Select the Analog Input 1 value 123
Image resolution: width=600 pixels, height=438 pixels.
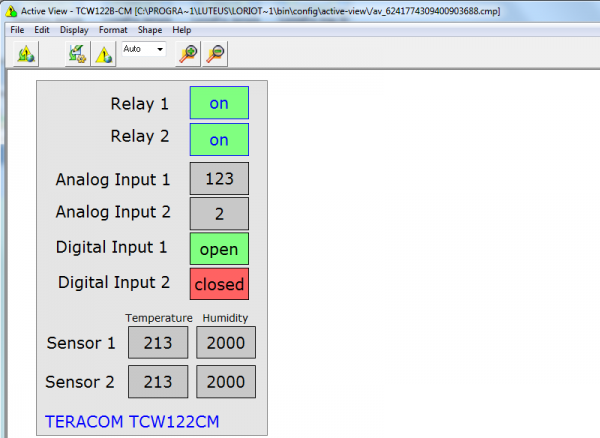click(x=219, y=179)
